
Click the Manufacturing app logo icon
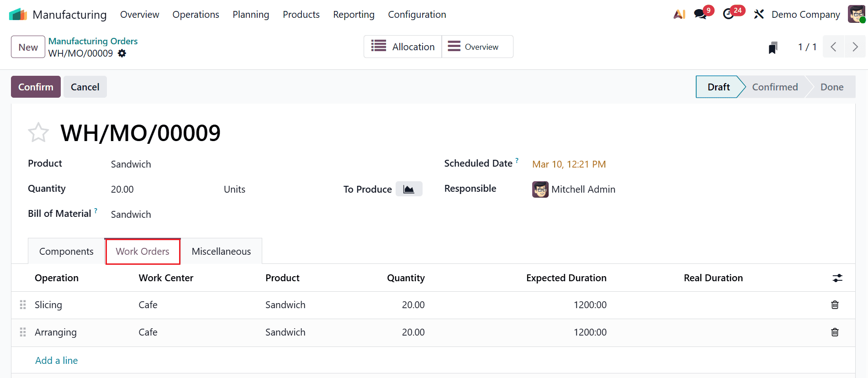pos(18,15)
